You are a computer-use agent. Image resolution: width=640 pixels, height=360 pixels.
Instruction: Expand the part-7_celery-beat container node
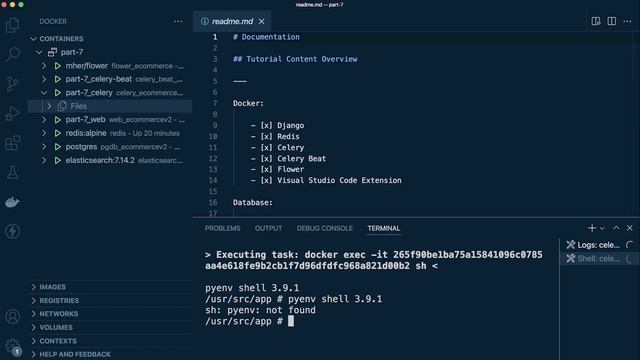[44, 79]
